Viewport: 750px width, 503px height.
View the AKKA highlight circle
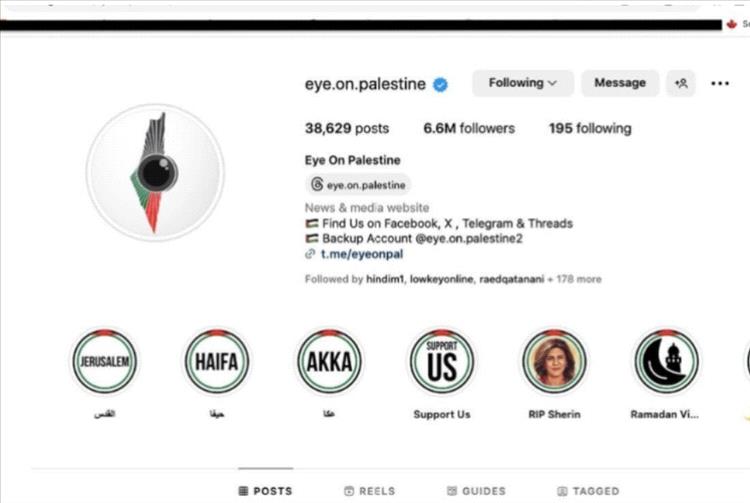tap(330, 361)
